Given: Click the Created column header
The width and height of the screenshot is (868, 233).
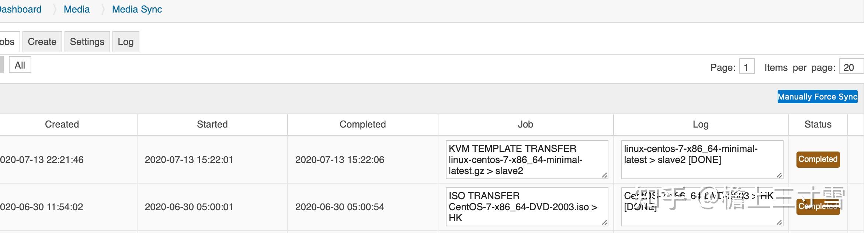Looking at the screenshot, I should point(62,124).
